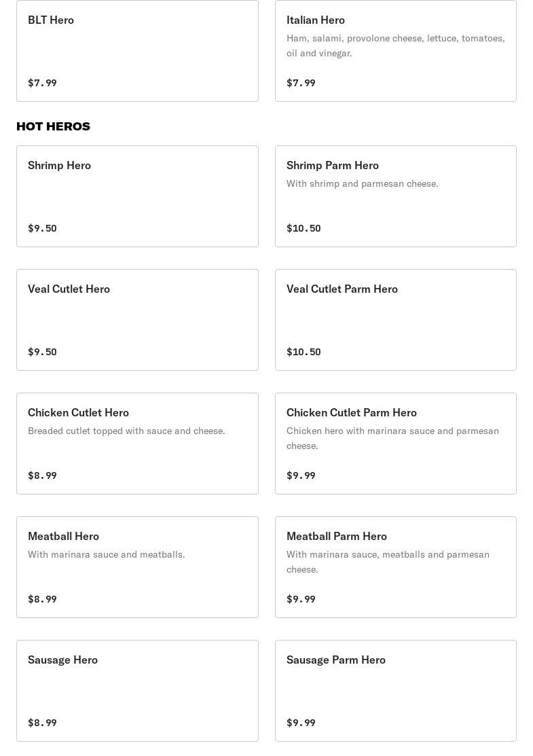Click the $9.99 Meatball Parm Hero price

tap(301, 599)
